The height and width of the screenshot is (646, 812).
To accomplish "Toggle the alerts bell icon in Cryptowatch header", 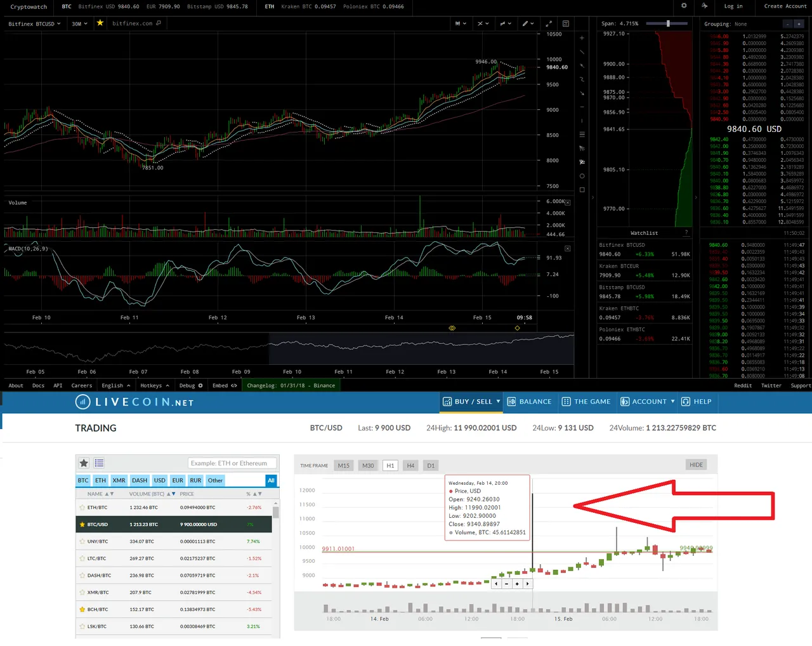I will pyautogui.click(x=704, y=6).
